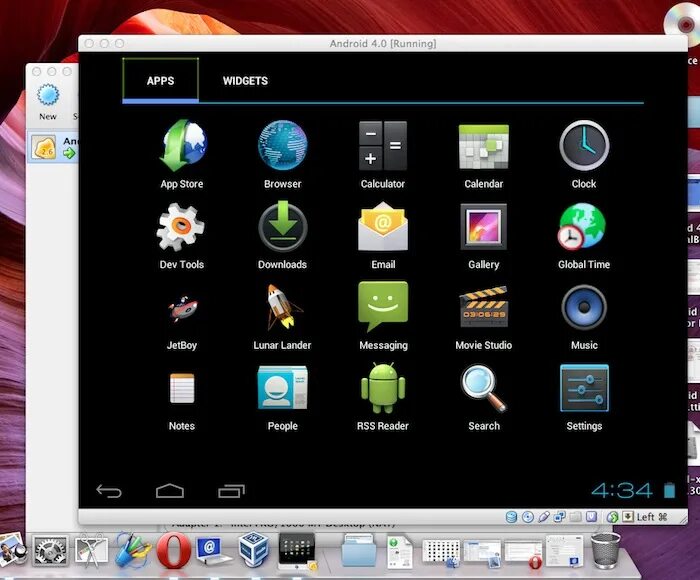Screen dimensions: 700x580
Task: Tap the Android back navigation button
Action: tap(109, 491)
